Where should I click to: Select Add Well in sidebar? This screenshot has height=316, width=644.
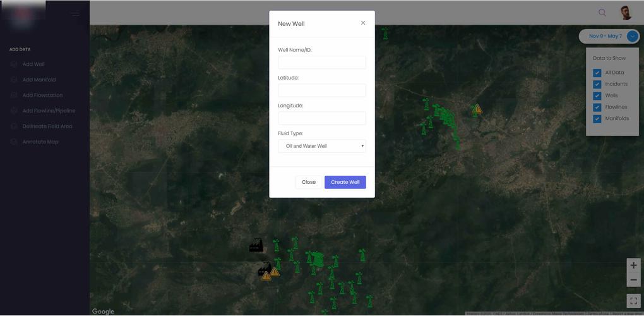pyautogui.click(x=33, y=64)
